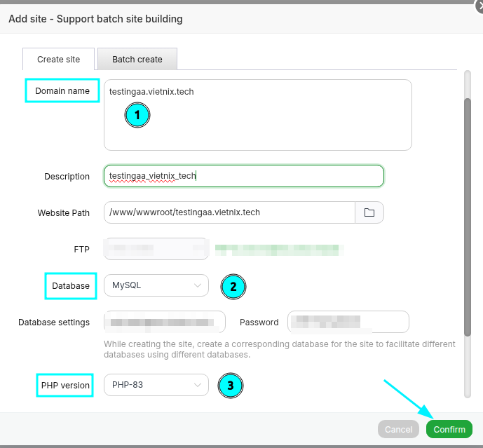Click the numbered circle 2 marker
Viewport: 483px width, 448px height.
pos(233,286)
